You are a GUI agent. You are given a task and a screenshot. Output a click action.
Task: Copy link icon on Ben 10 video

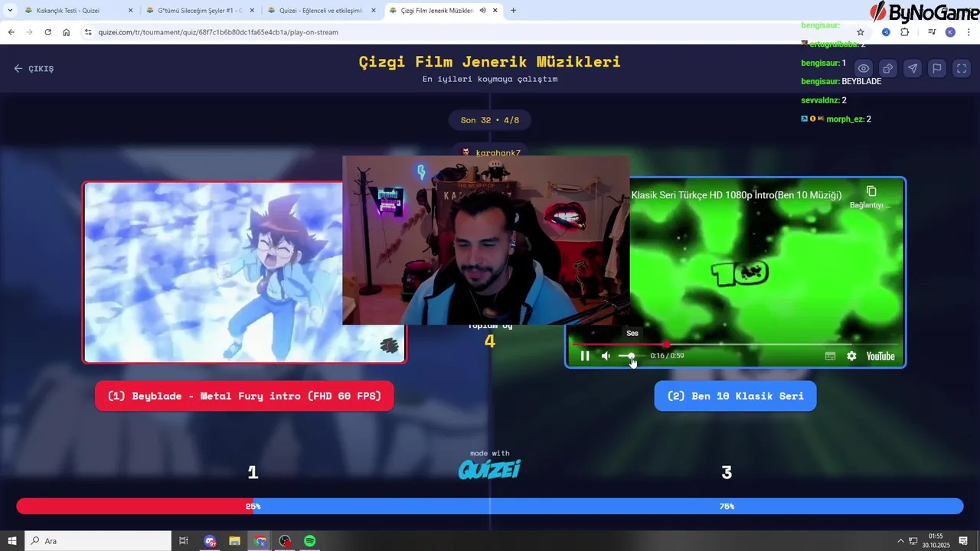pos(871,191)
